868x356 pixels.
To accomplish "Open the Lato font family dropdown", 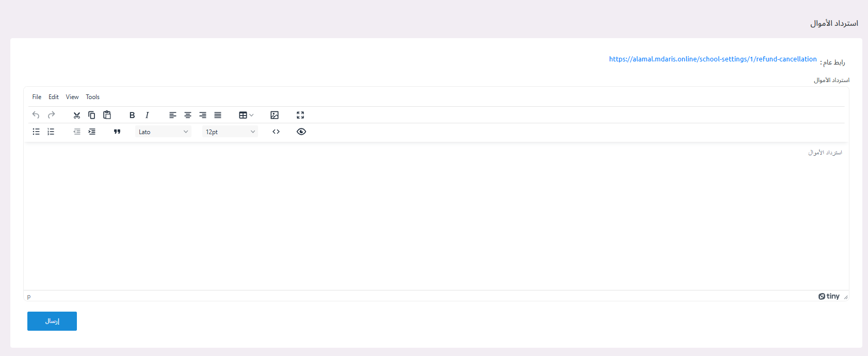I will coord(163,132).
